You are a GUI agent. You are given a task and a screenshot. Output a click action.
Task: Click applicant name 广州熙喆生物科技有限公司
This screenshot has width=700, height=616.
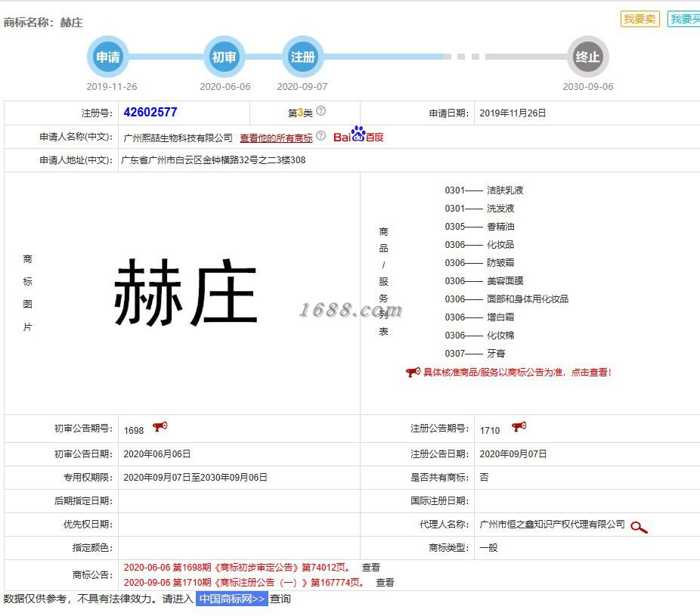point(178,138)
